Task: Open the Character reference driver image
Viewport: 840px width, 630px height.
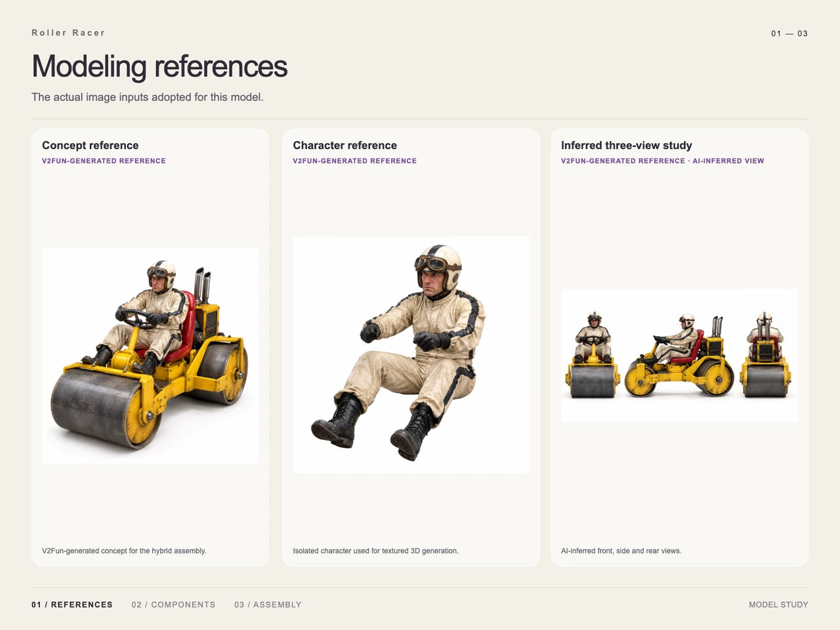Action: 411,355
